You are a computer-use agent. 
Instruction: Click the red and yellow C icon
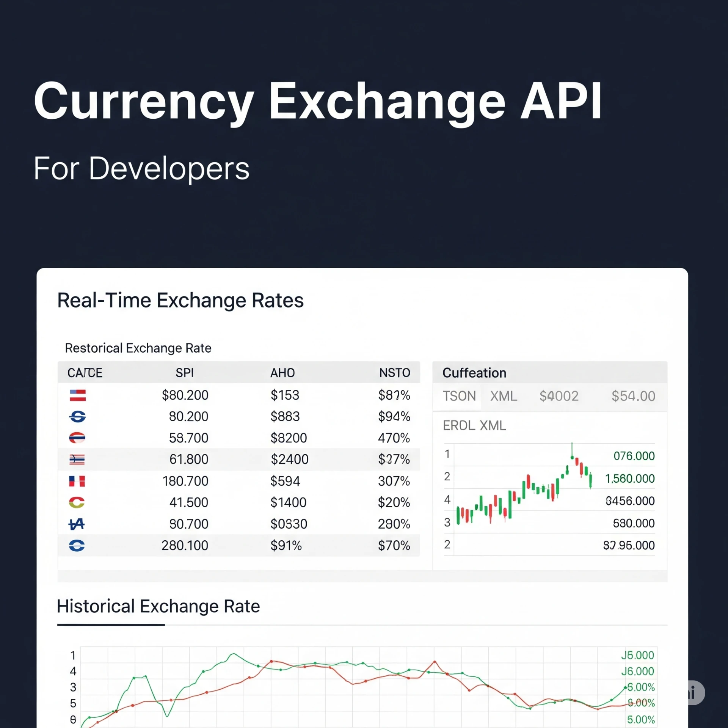pyautogui.click(x=77, y=502)
